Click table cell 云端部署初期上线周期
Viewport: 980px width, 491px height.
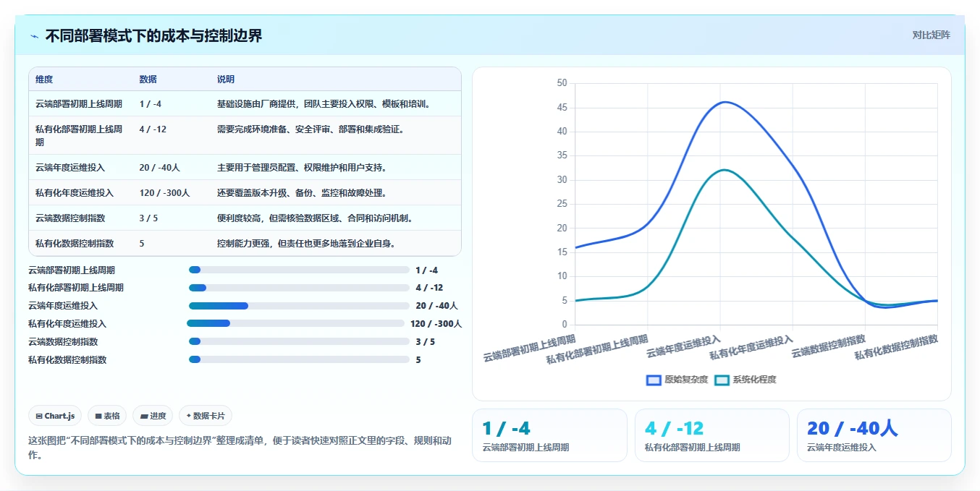point(79,104)
